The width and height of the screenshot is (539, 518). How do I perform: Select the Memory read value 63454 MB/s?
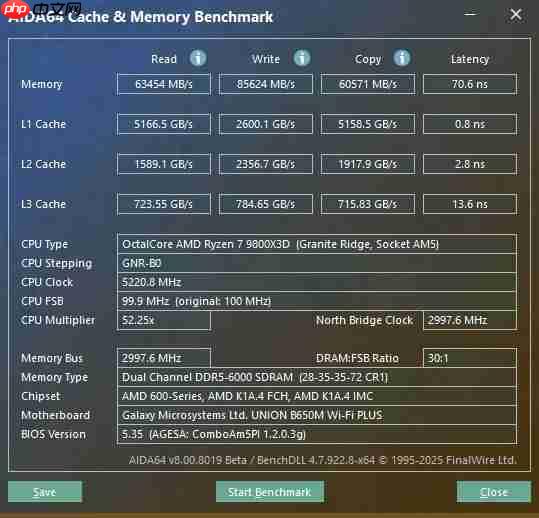(164, 84)
